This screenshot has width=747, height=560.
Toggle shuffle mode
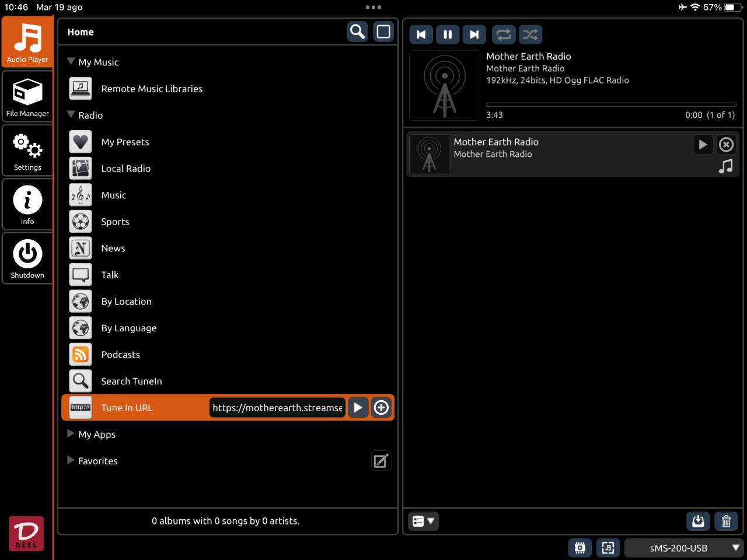530,34
